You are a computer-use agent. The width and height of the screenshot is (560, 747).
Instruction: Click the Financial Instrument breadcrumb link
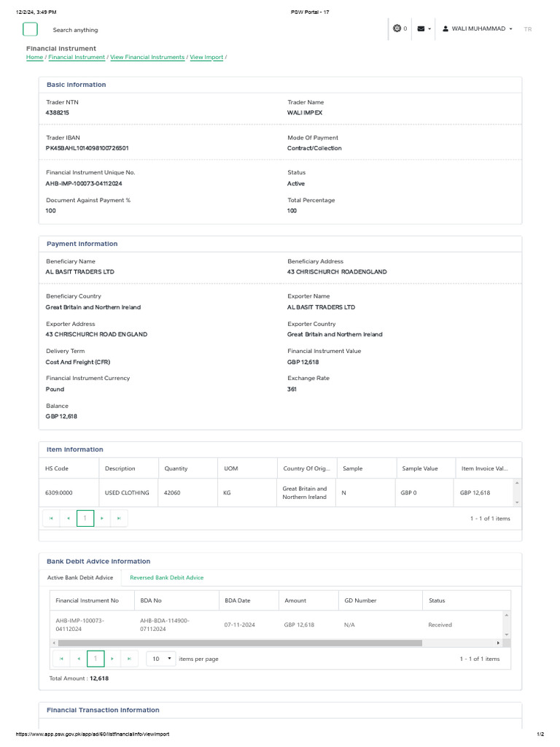[77, 57]
